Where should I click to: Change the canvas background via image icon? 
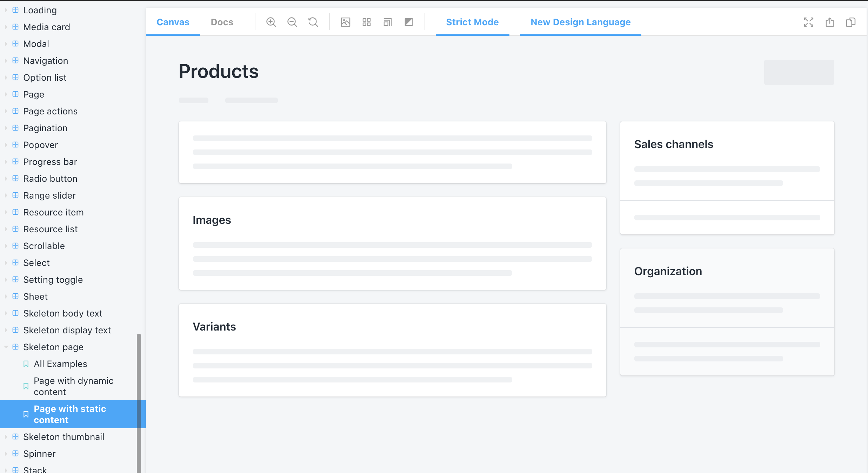click(x=346, y=22)
